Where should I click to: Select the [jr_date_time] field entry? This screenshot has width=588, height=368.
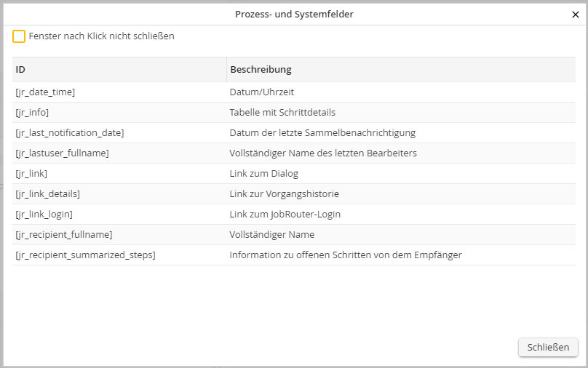[45, 92]
